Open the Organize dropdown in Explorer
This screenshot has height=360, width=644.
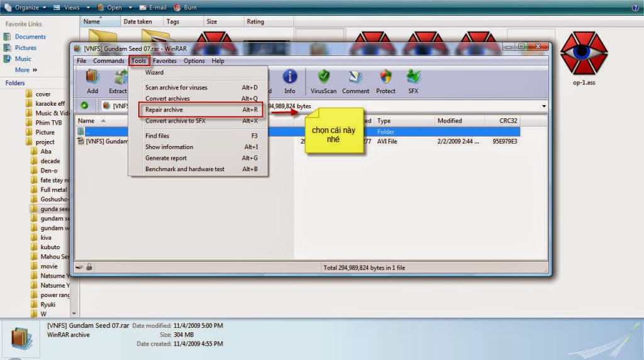26,8
